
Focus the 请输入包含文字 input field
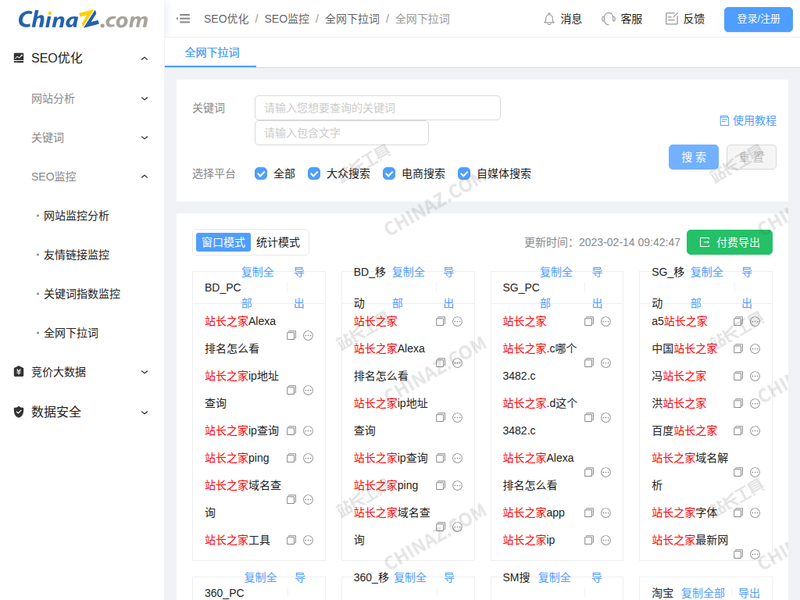point(341,133)
